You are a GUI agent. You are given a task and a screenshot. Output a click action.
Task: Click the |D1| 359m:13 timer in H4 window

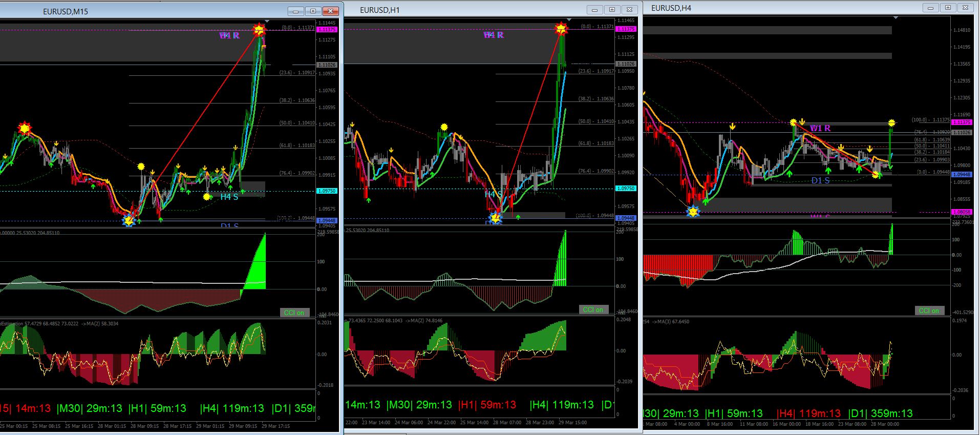pos(880,413)
